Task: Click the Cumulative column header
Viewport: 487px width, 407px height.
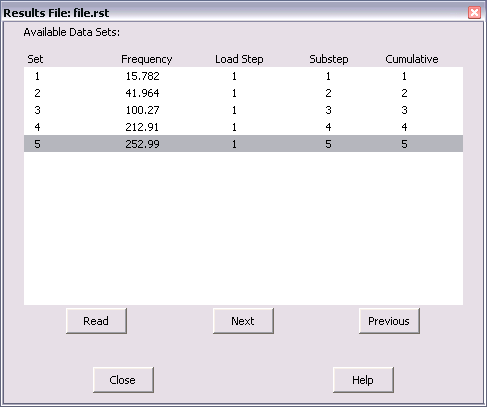Action: click(412, 59)
